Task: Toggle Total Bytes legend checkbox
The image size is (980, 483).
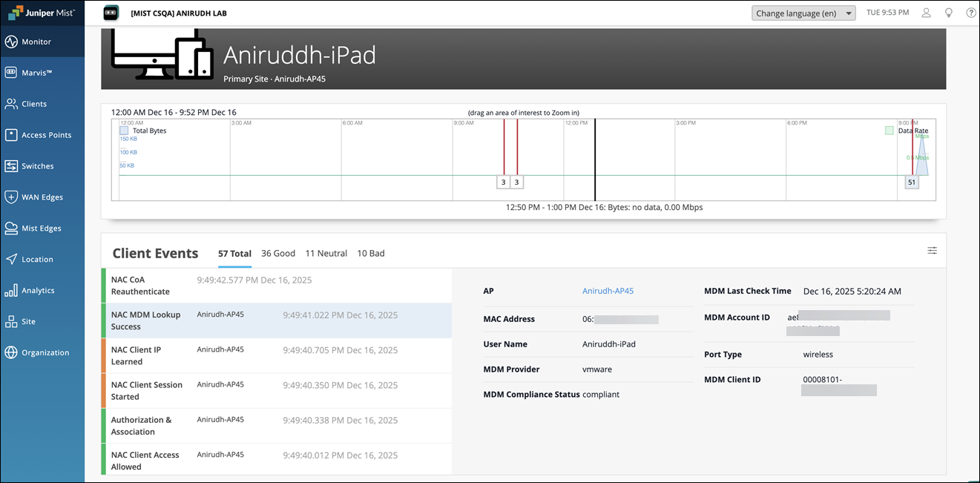Action: [124, 131]
